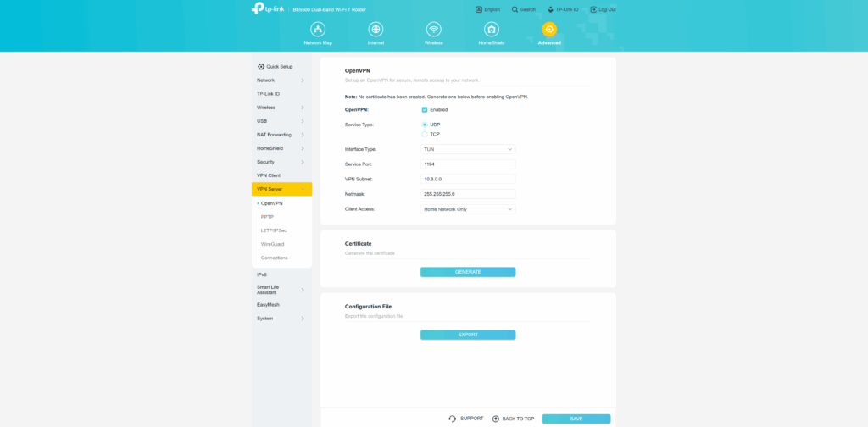Click the Log Out icon
This screenshot has height=427, width=868.
tap(593, 9)
